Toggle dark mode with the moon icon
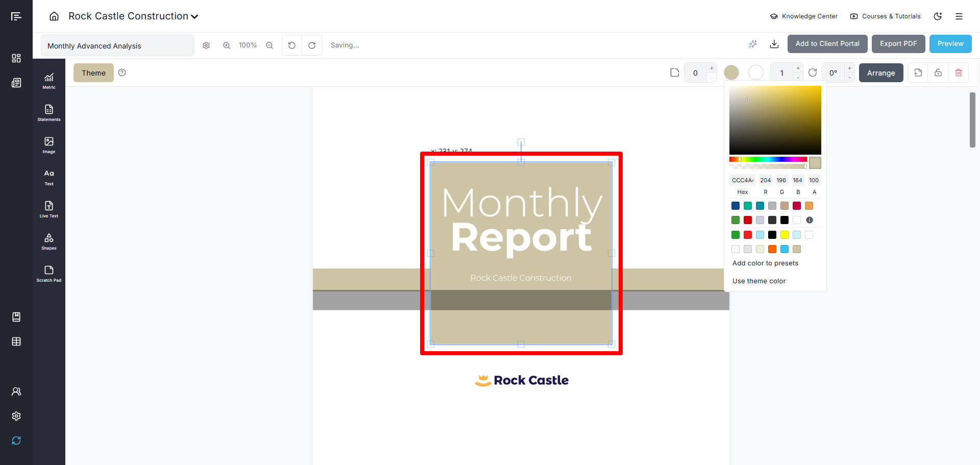Screen dimensions: 980x465 tap(938, 16)
